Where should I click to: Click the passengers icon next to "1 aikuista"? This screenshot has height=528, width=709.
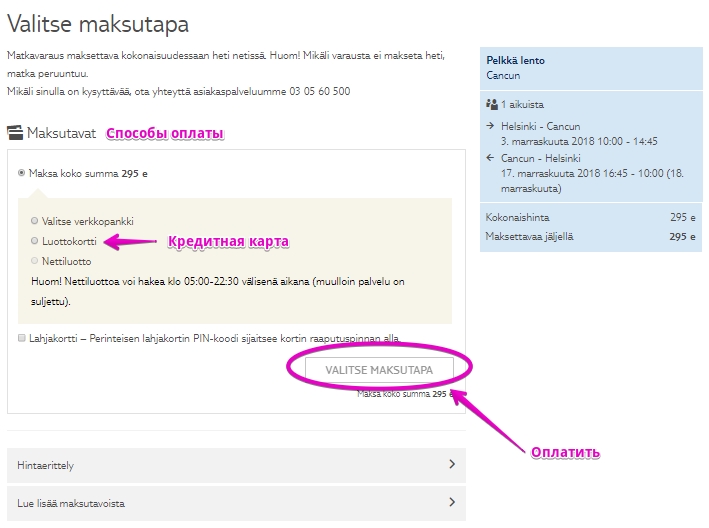[492, 104]
